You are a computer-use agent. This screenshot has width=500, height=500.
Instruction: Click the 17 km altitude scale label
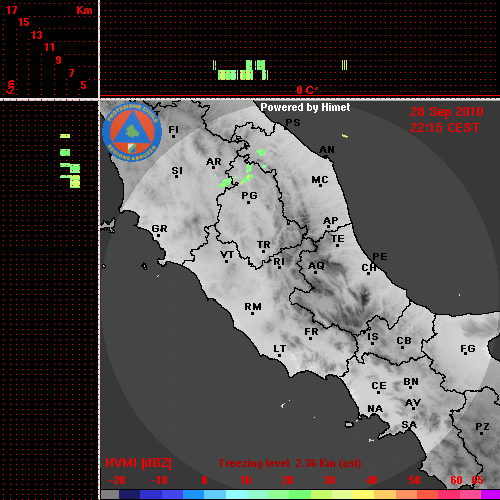coord(11,10)
